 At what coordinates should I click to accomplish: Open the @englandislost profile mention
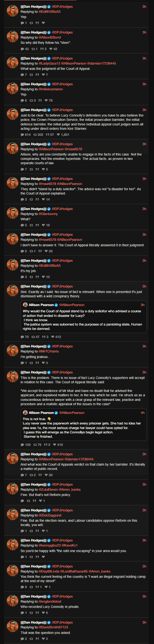point(50,601)
